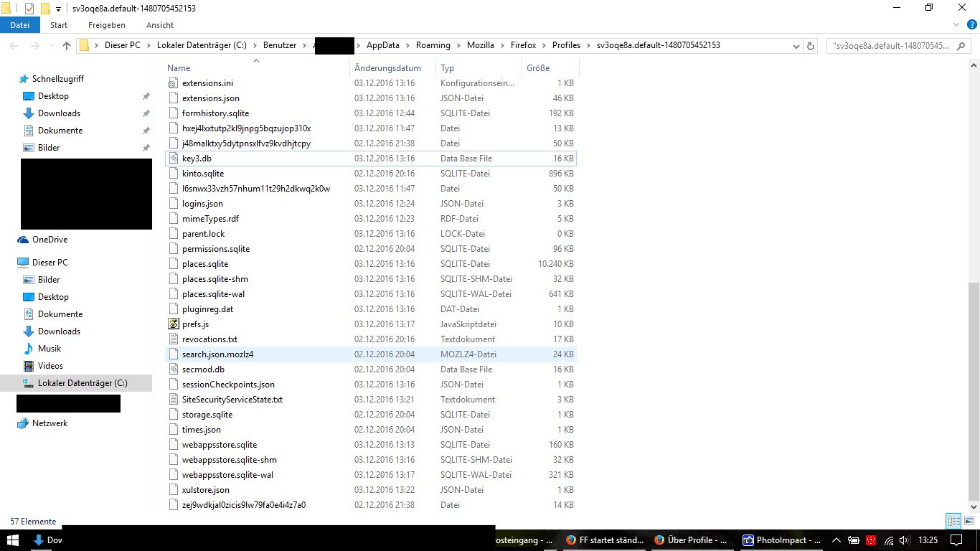Unpin Desktop using its pin icon
Screen dimensions: 980x551
tap(146, 96)
